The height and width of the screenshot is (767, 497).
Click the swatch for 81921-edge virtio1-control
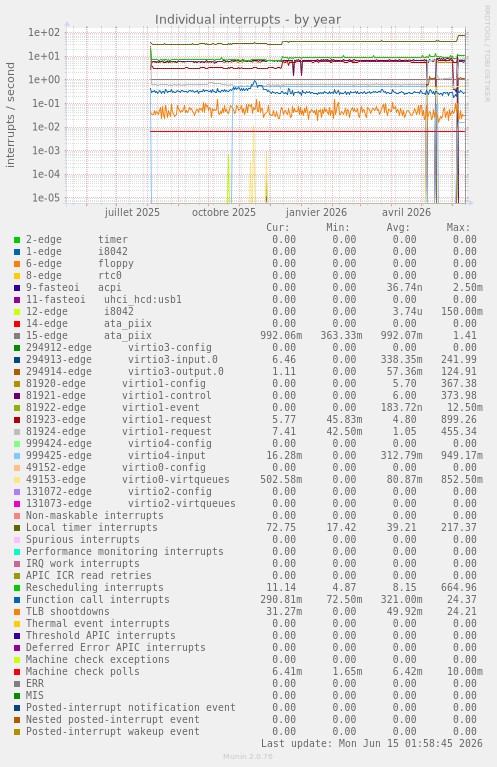tap(17, 396)
